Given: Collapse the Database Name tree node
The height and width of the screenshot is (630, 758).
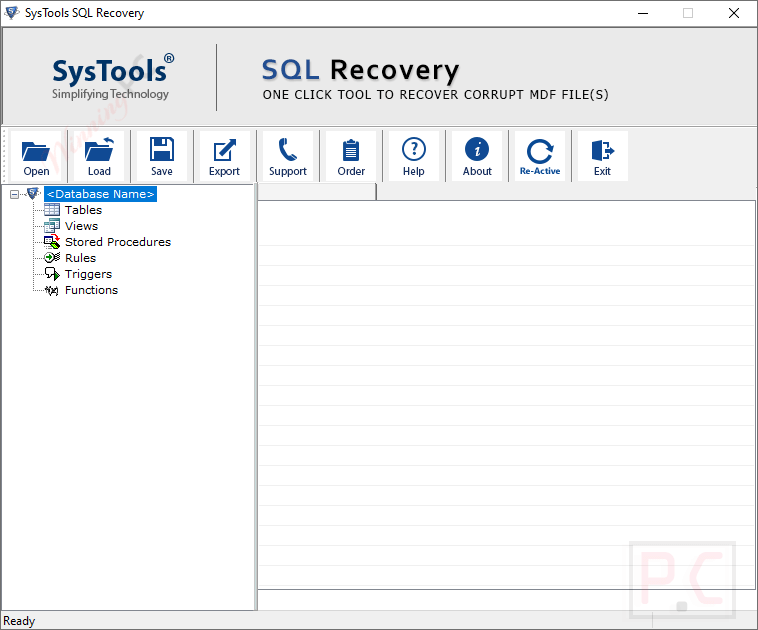Looking at the screenshot, I should pyautogui.click(x=15, y=194).
